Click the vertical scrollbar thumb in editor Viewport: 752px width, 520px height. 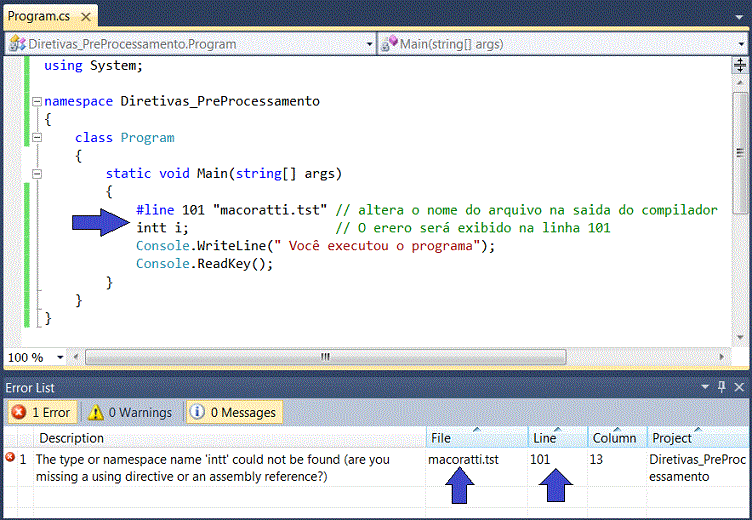point(740,154)
